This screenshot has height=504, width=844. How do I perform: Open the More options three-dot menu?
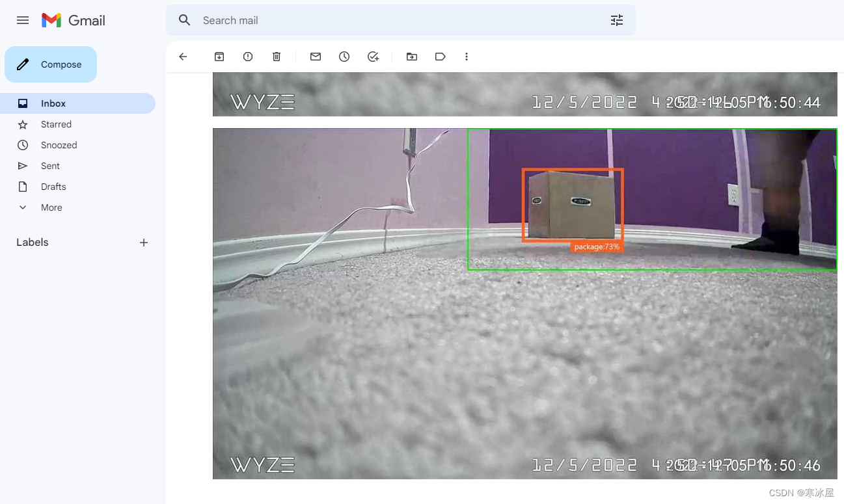[467, 57]
